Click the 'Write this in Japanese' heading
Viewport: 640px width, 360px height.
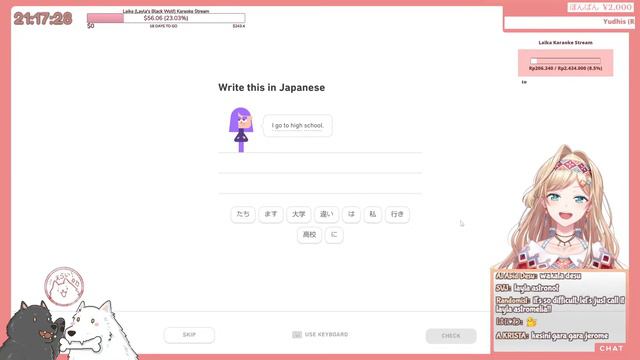[x=271, y=87]
